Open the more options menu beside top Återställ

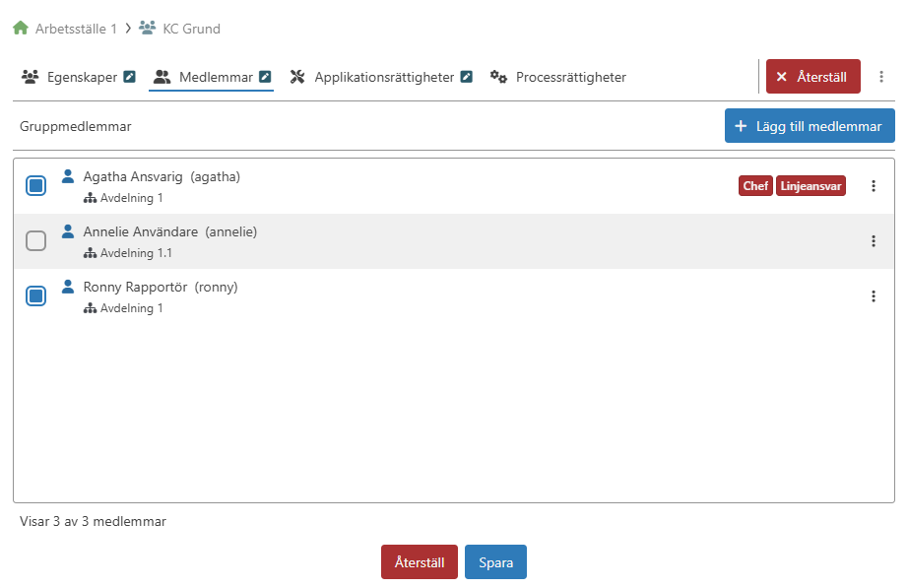click(x=880, y=77)
